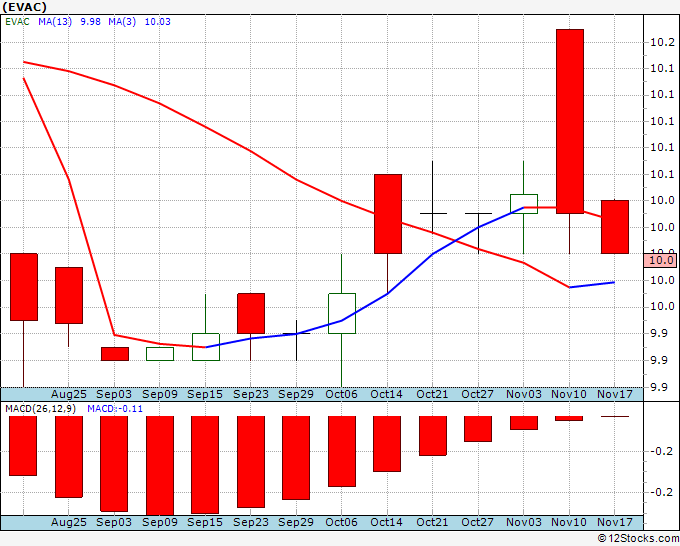The image size is (680, 546).
Task: Click the Nov03 date on MACD axis
Action: click(x=524, y=522)
